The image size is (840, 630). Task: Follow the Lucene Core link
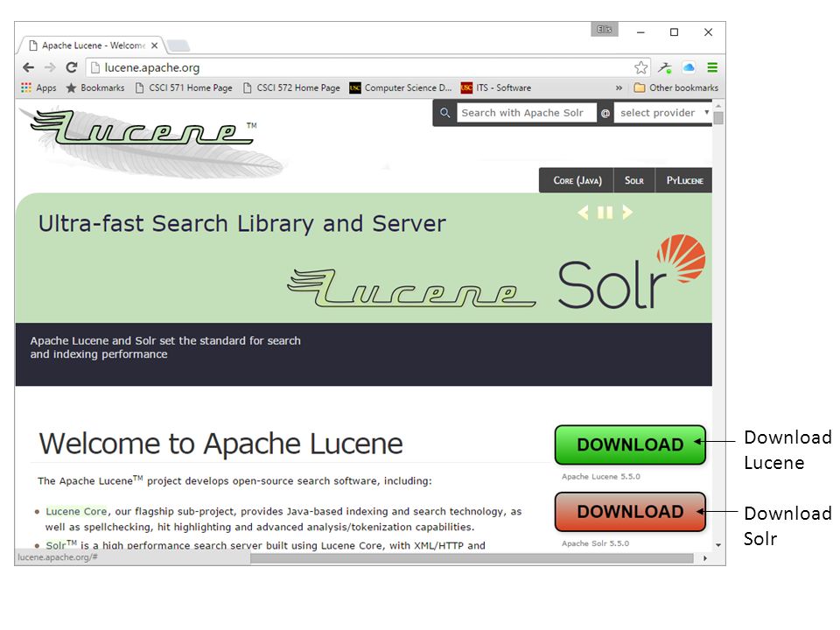tap(76, 512)
